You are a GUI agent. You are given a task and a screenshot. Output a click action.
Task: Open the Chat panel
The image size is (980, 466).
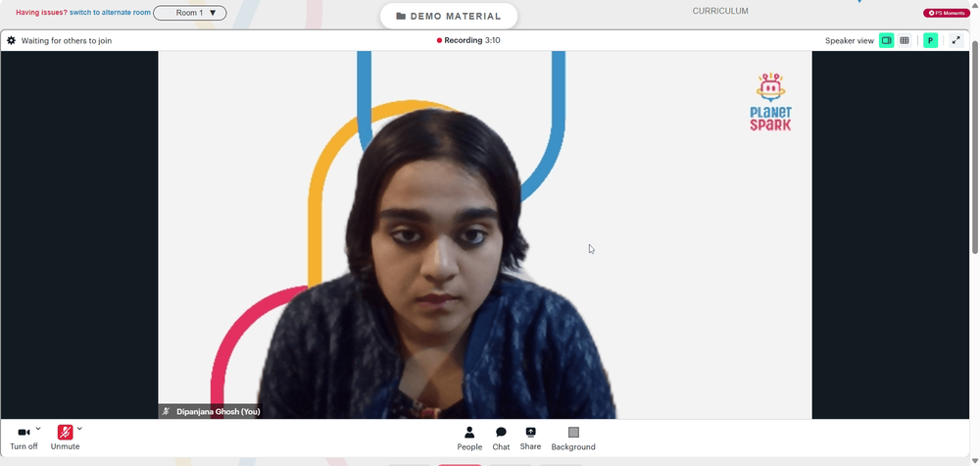pos(501,439)
